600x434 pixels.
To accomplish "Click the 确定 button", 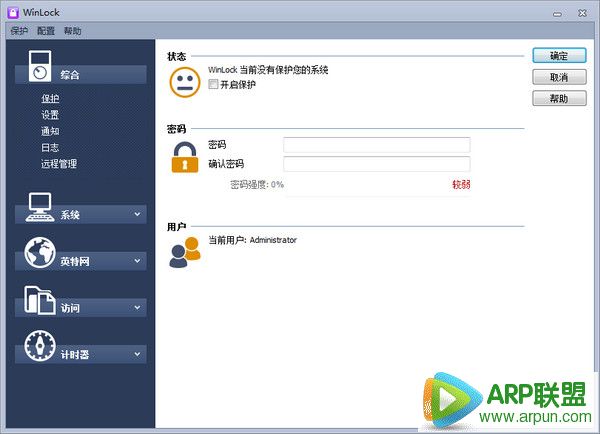I will [559, 55].
